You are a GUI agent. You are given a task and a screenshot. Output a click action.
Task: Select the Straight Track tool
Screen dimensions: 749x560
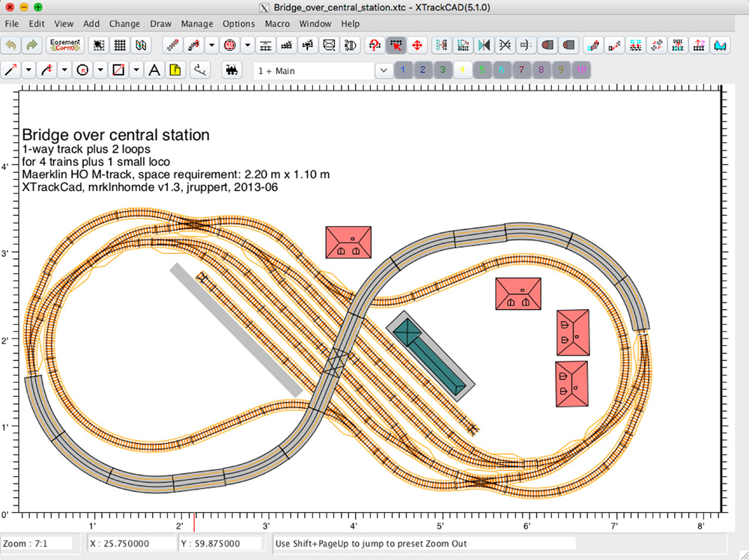coord(10,69)
